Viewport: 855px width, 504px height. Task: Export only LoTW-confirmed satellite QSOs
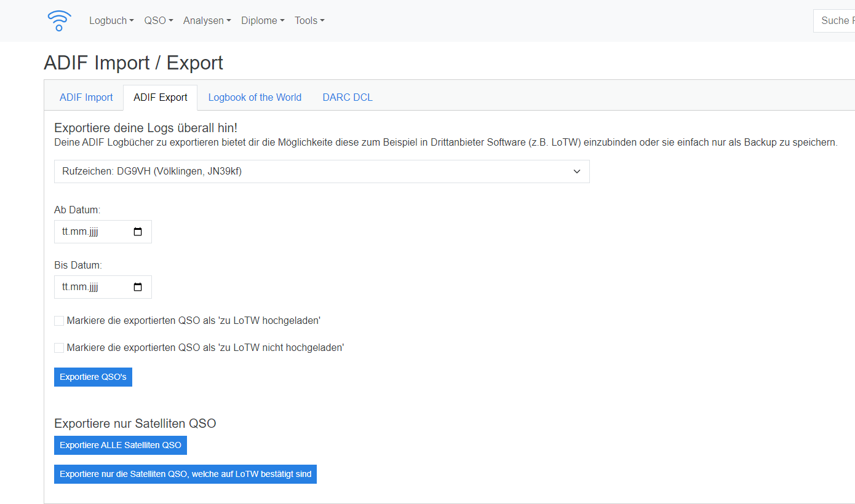185,474
